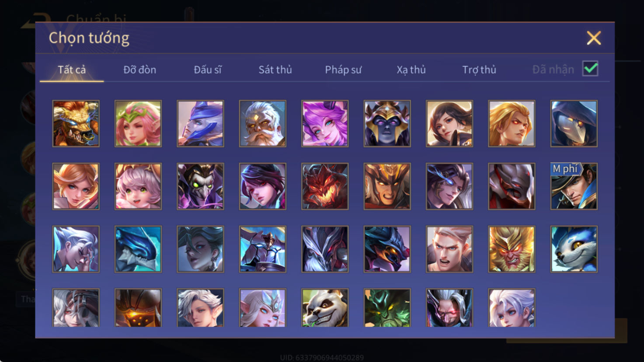This screenshot has width=644, height=362.
Task: Switch to the Đỡ đòn tab
Action: pyautogui.click(x=139, y=69)
